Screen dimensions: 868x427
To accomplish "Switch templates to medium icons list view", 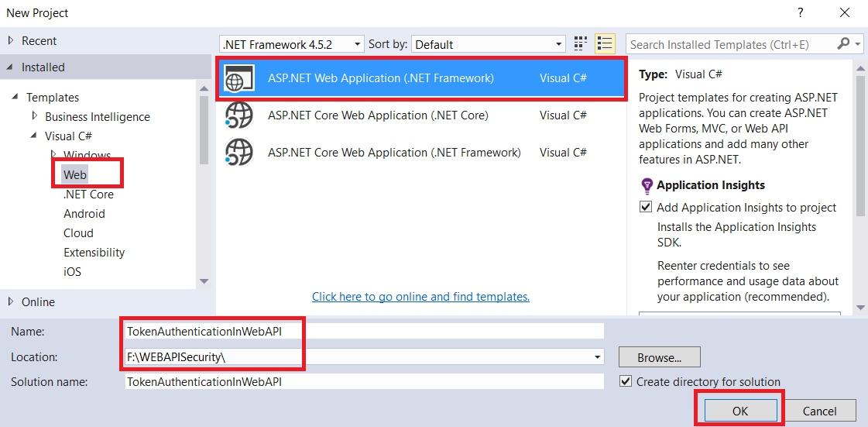I will coord(605,43).
